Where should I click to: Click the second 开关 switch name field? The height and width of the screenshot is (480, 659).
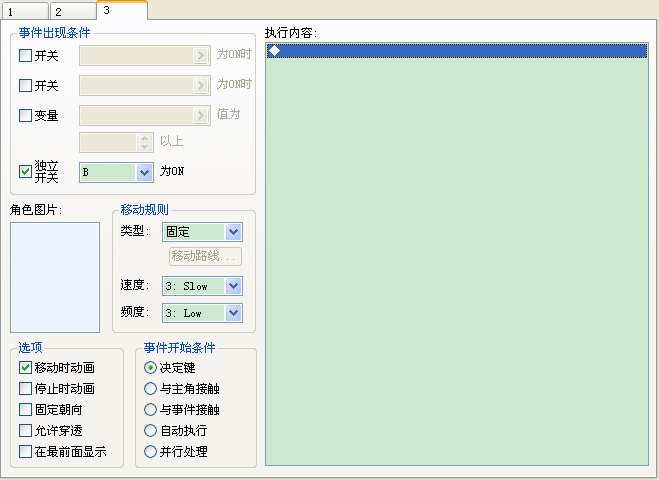pos(136,85)
